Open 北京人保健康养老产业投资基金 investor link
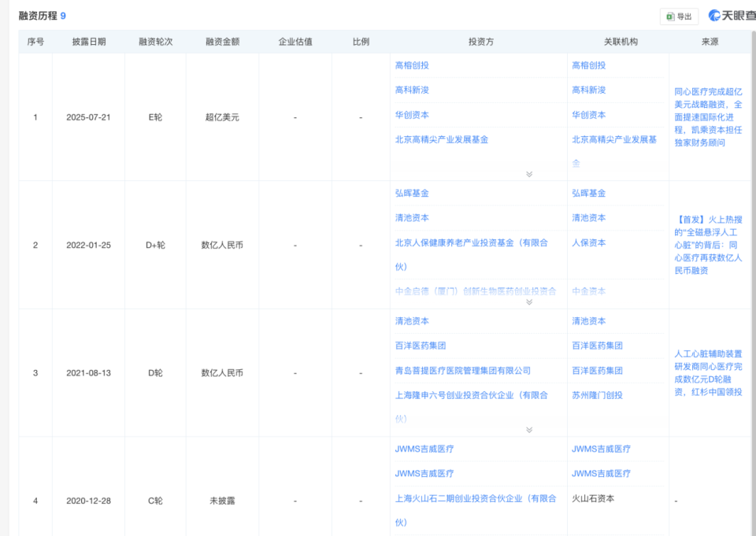This screenshot has height=536, width=756. [x=472, y=242]
